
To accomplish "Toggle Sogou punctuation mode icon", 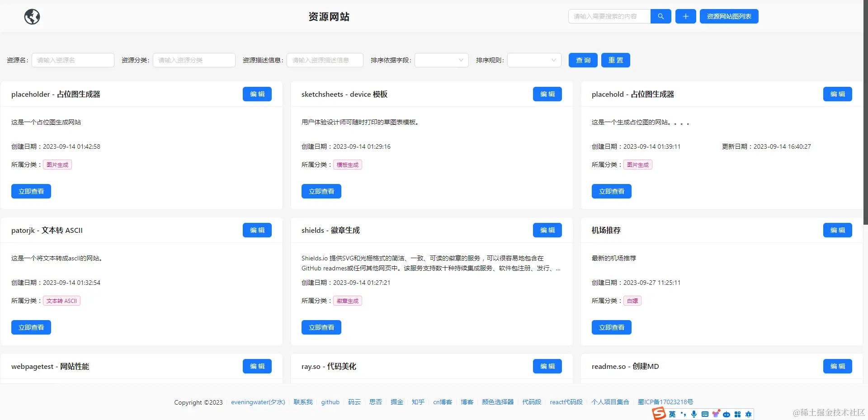I will [x=683, y=414].
